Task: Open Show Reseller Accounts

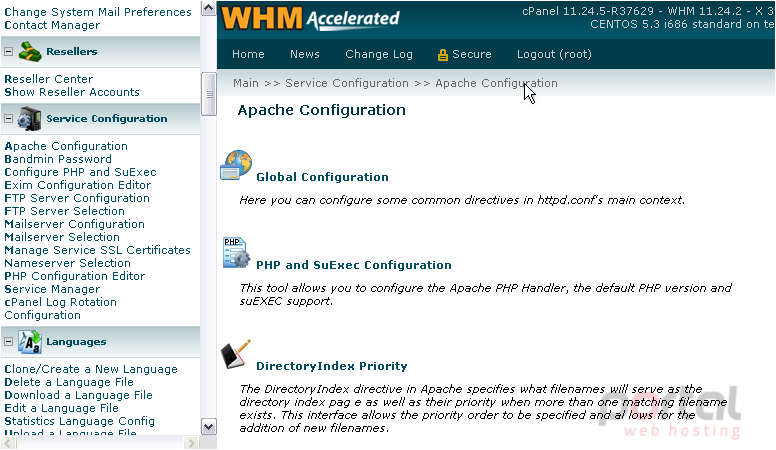Action: (x=72, y=92)
